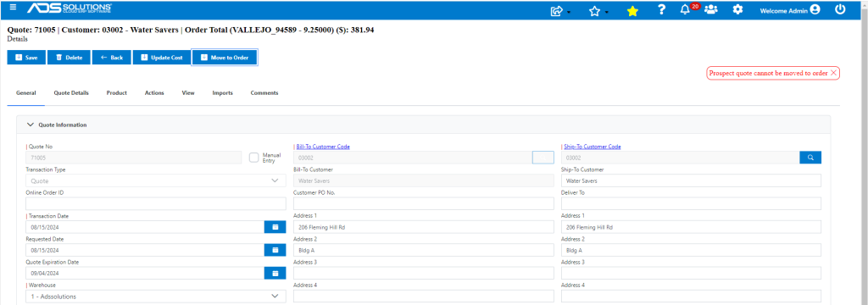Switch to the Quote Details tab
The width and height of the screenshot is (868, 305).
pyautogui.click(x=71, y=93)
